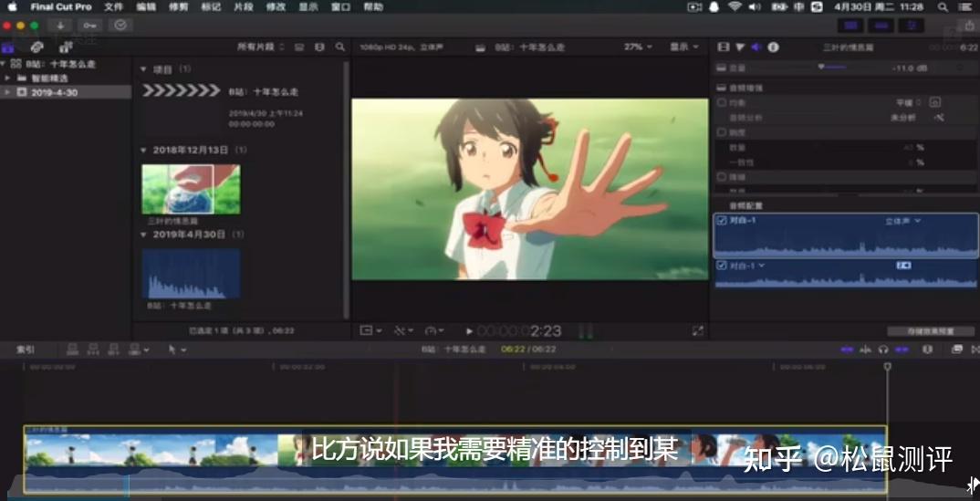The width and height of the screenshot is (980, 501).
Task: Open the Wi-Fi status menu
Action: coord(734,7)
